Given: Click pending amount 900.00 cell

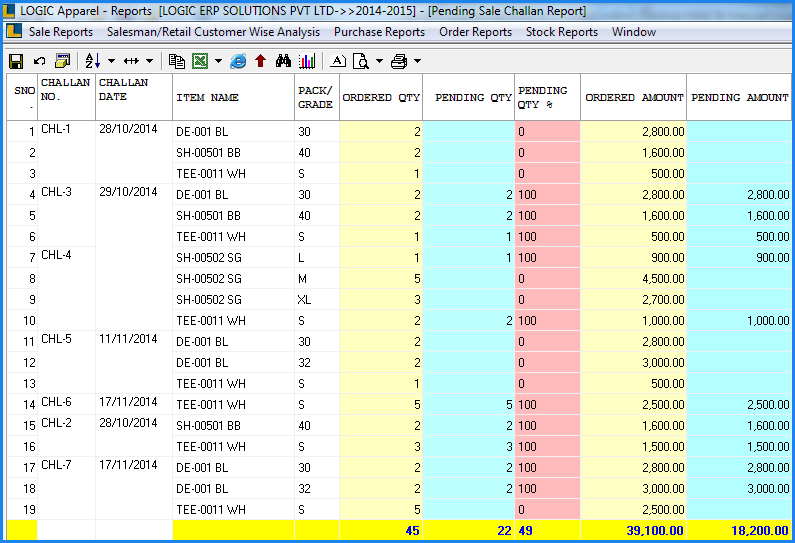Looking at the screenshot, I should coord(739,258).
